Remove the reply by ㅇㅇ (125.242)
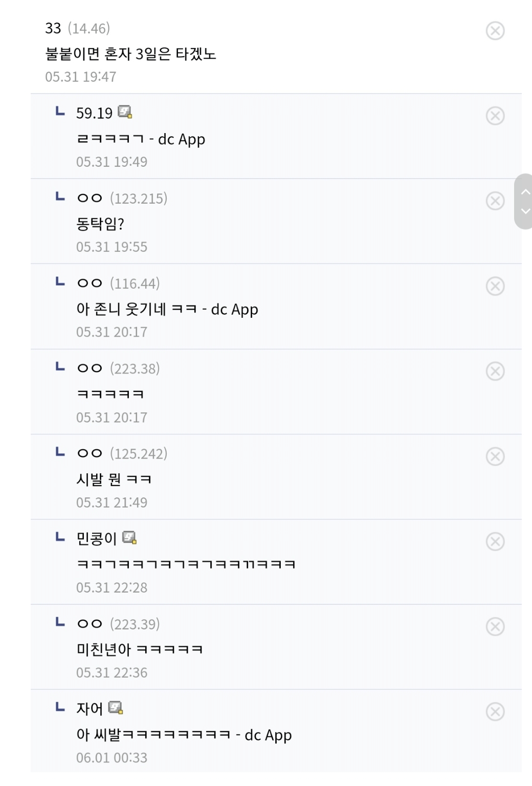Image resolution: width=532 pixels, height=786 pixels. click(495, 456)
